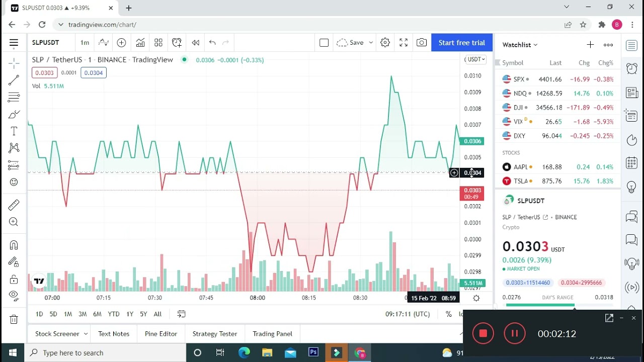The height and width of the screenshot is (362, 644).
Task: Toggle magnet mode for drawings
Action: pyautogui.click(x=14, y=245)
